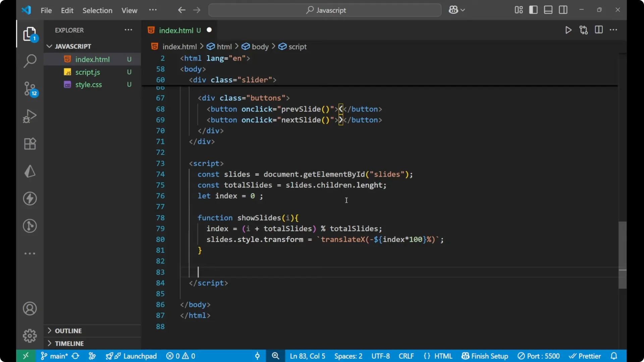Toggle the primary sidebar visibility
Viewport: 644px width, 362px height.
coord(533,10)
